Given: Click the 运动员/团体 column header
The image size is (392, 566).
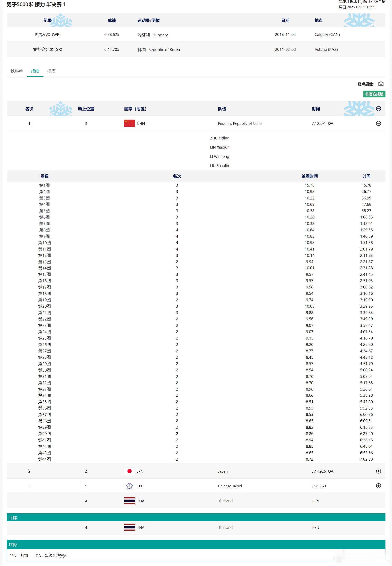Looking at the screenshot, I should (148, 20).
